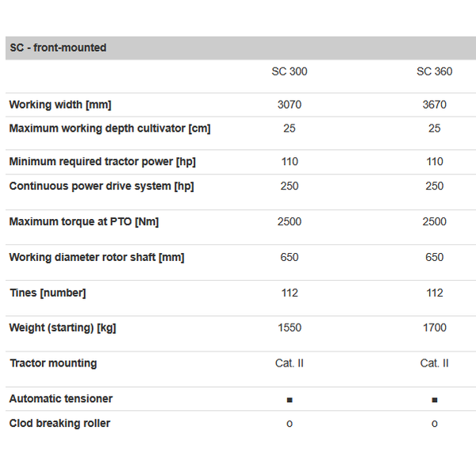Select the 3670 working width value

point(434,105)
